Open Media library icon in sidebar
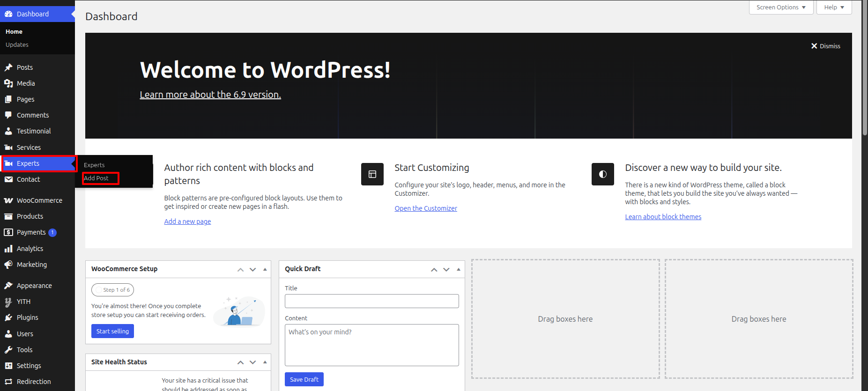 8,83
